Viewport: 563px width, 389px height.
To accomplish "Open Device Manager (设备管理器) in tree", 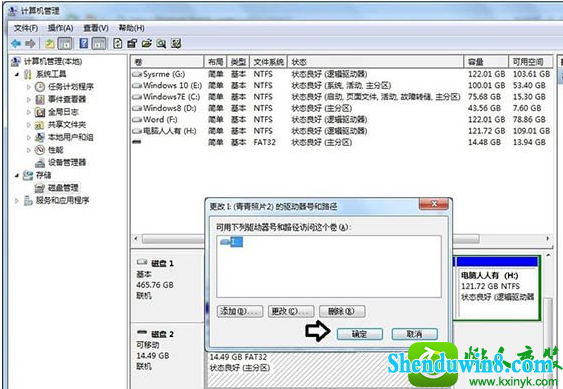I will (x=67, y=162).
